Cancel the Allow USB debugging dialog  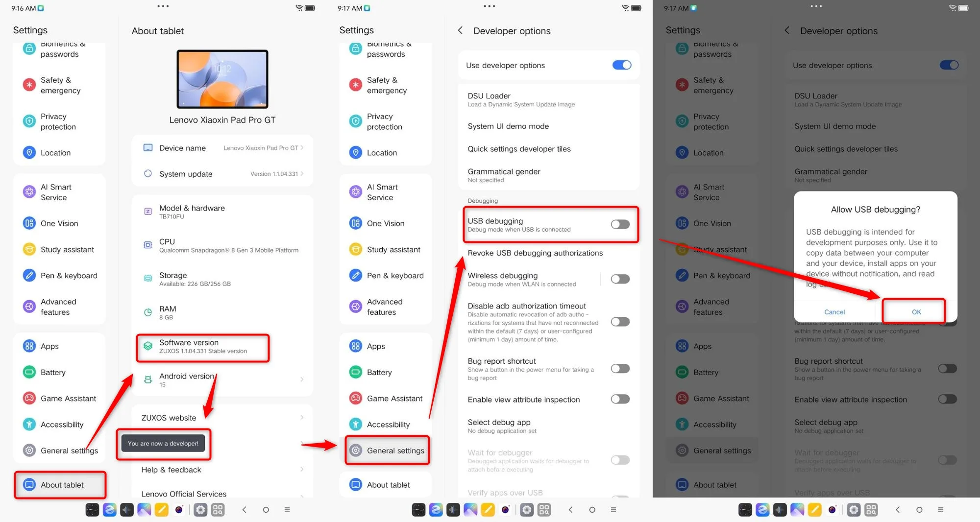click(834, 312)
